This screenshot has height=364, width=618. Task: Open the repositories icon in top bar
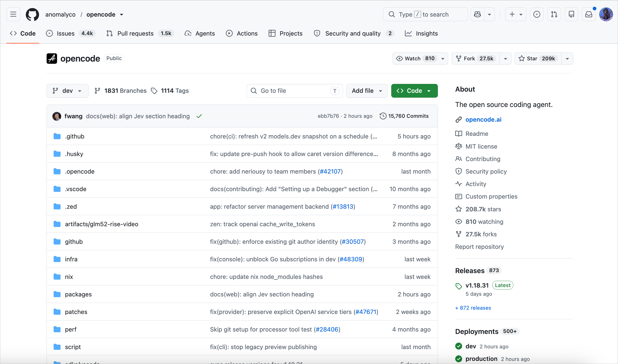pyautogui.click(x=571, y=14)
